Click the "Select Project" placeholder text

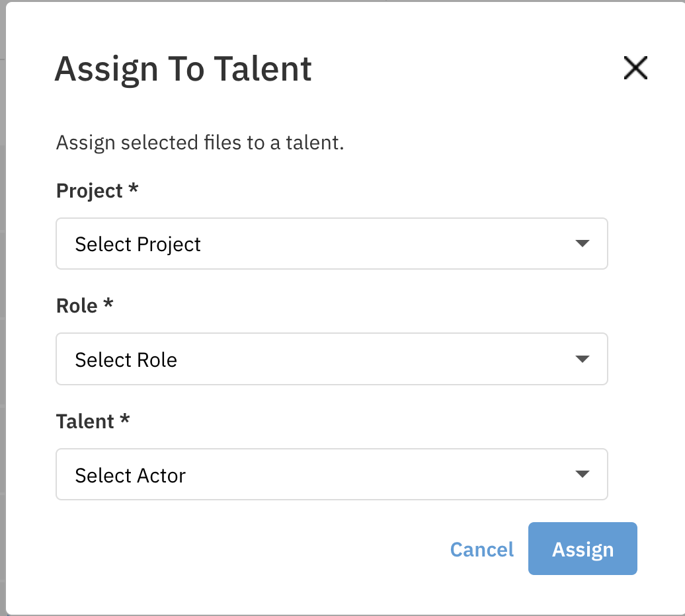click(138, 245)
